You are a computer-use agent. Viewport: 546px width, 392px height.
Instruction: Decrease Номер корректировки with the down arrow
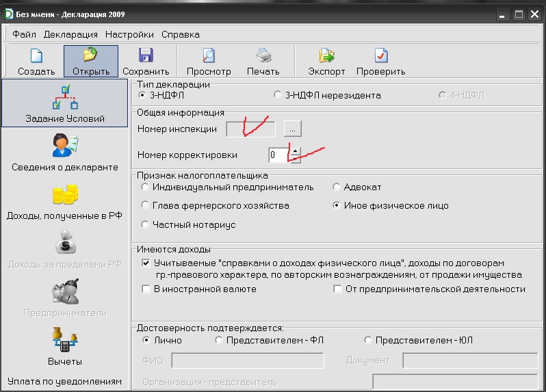pyautogui.click(x=295, y=159)
